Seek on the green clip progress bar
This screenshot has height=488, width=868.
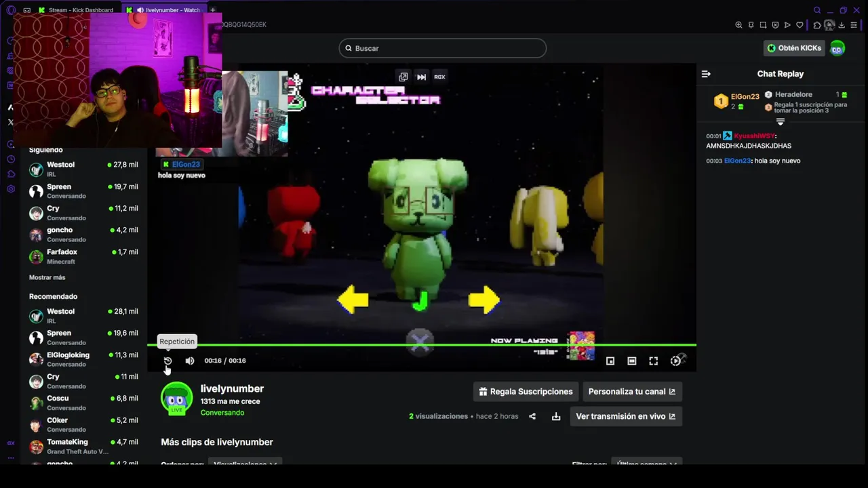coord(422,345)
